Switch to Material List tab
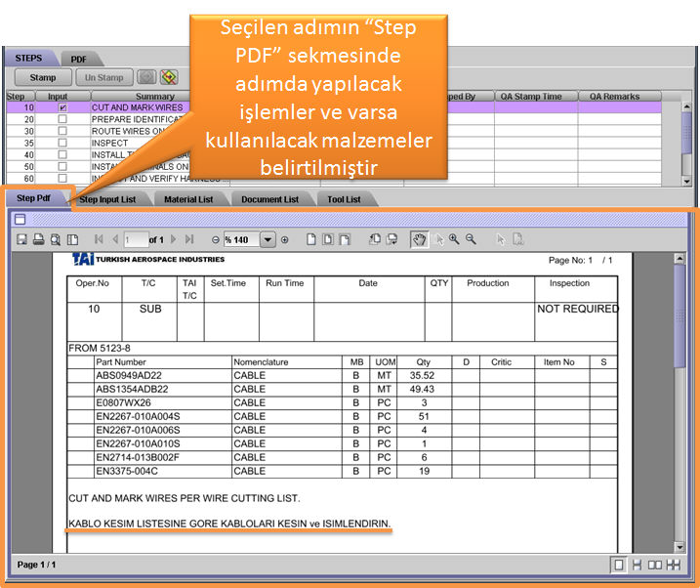Screen dimensions: 700x588 pyautogui.click(x=188, y=199)
